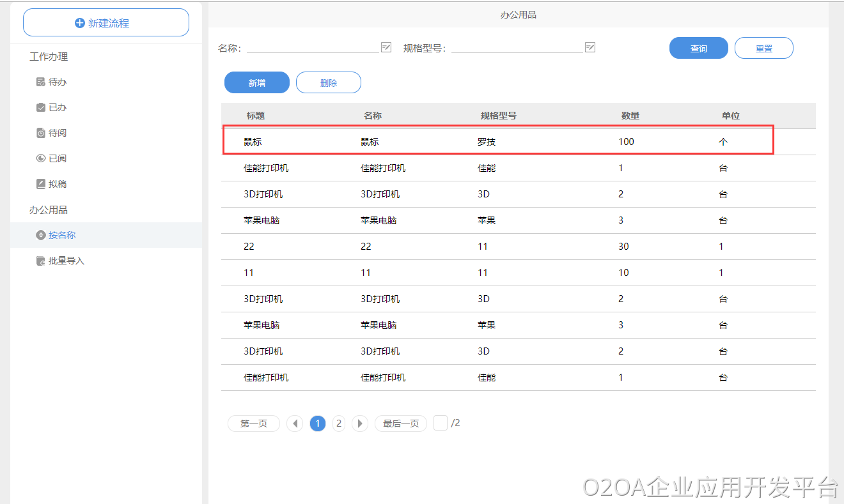Click the edit icon beside 规格型号 field

point(590,47)
